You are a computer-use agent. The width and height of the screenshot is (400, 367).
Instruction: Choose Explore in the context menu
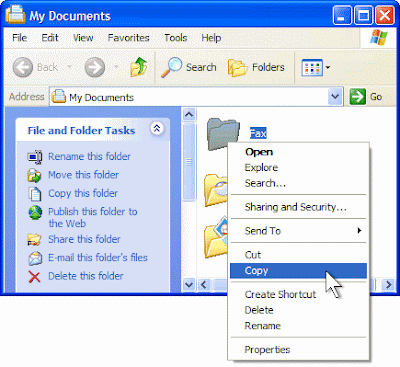[x=299, y=167]
